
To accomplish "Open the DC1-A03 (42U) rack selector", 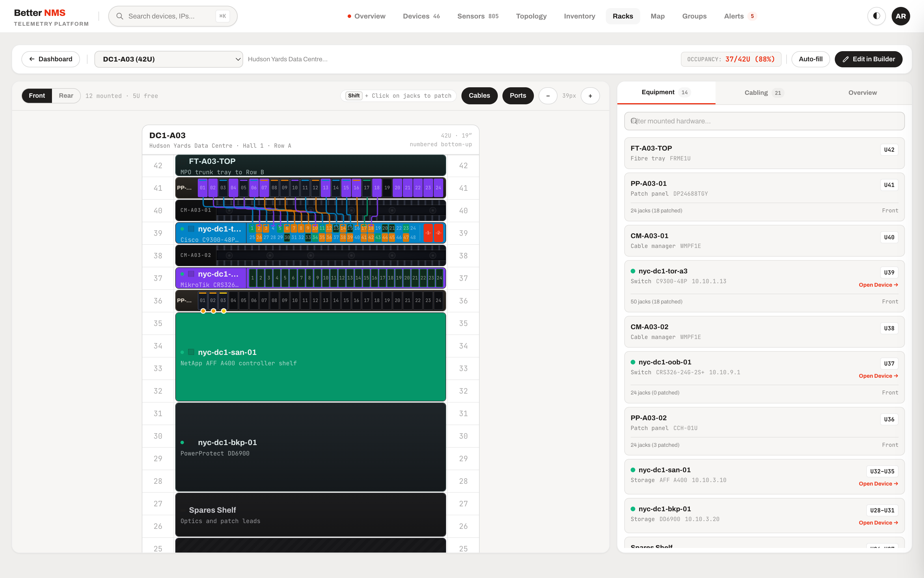I will (168, 59).
